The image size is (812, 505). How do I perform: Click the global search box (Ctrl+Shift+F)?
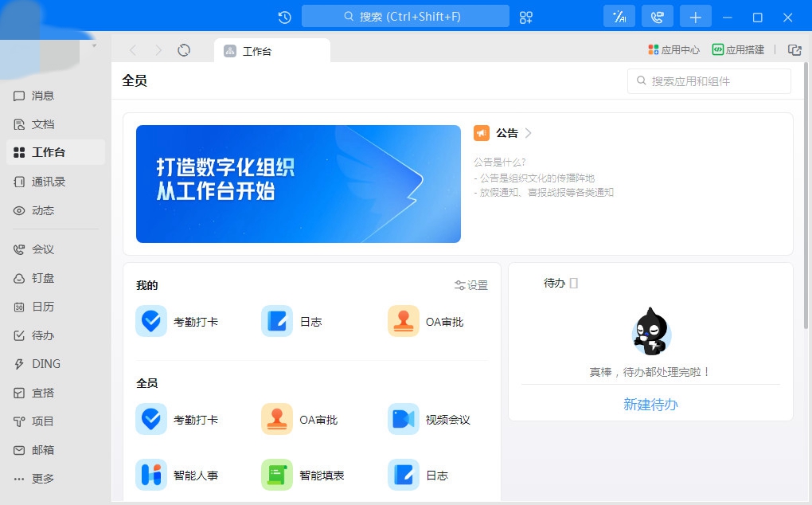405,16
